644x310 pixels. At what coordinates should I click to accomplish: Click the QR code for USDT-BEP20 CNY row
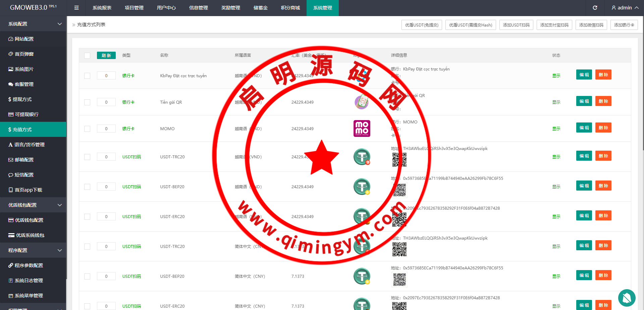click(x=399, y=279)
